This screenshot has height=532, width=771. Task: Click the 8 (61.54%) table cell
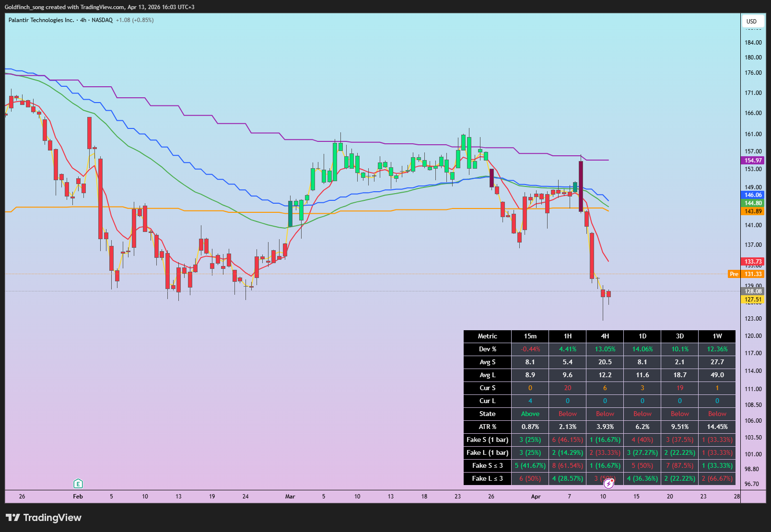click(x=568, y=466)
